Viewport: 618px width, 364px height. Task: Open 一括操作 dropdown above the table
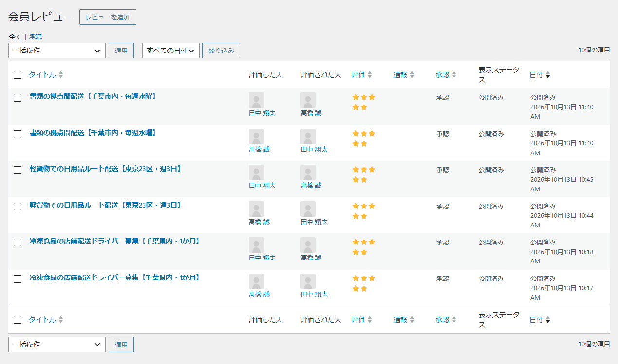pyautogui.click(x=57, y=51)
